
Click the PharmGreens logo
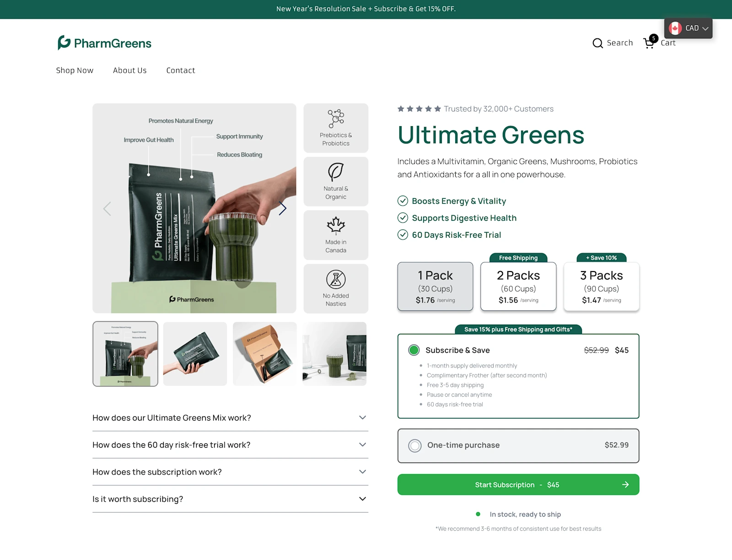104,43
